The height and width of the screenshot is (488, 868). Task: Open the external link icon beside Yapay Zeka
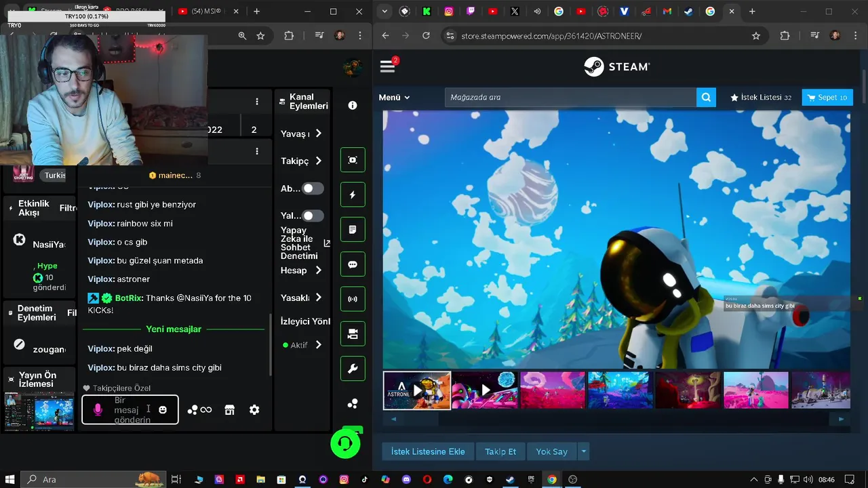coord(327,243)
